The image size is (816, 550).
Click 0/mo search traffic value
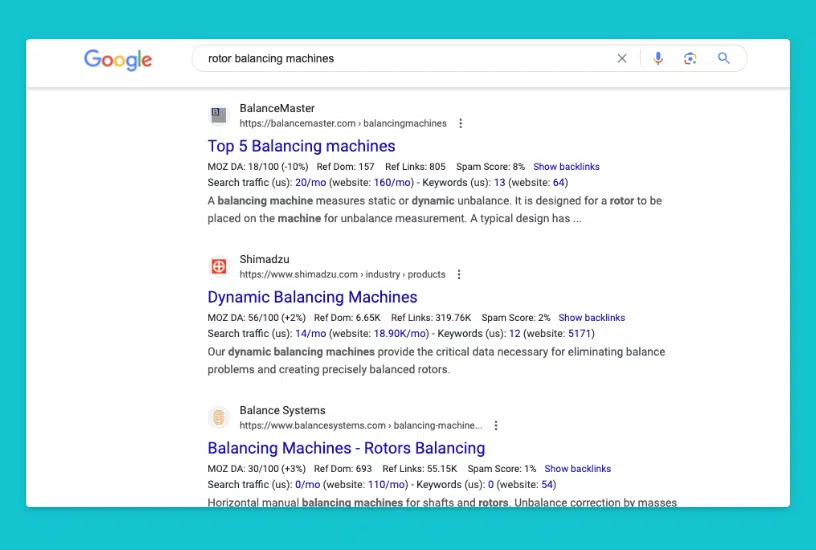308,484
